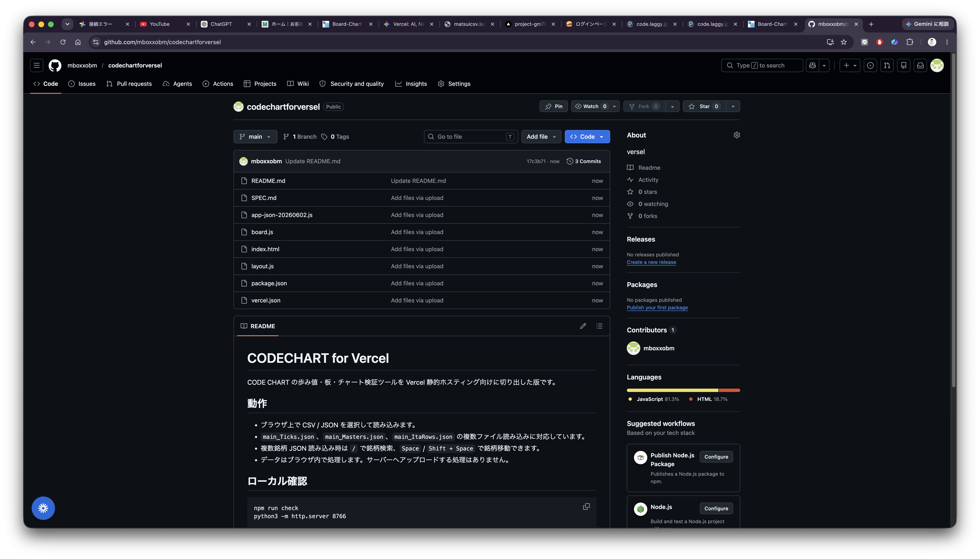Open the Chrome three-dot menu
The height and width of the screenshot is (559, 980).
(947, 42)
